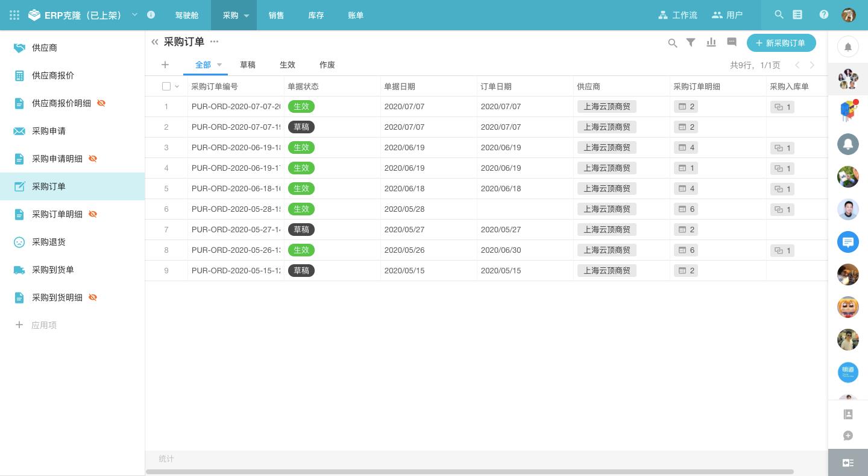
Task: Click the 新采购订单 button
Action: (x=781, y=43)
